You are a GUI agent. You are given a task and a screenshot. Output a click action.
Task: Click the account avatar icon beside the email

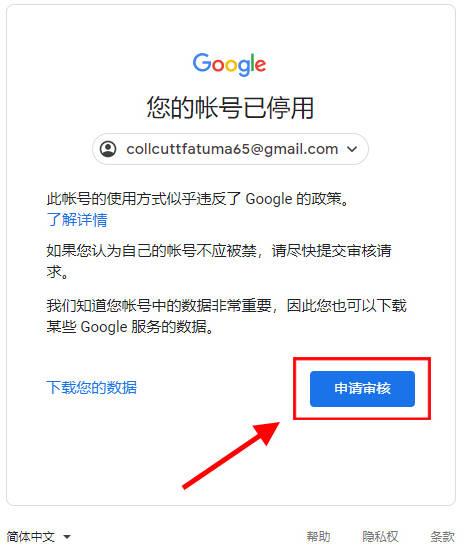(x=108, y=149)
